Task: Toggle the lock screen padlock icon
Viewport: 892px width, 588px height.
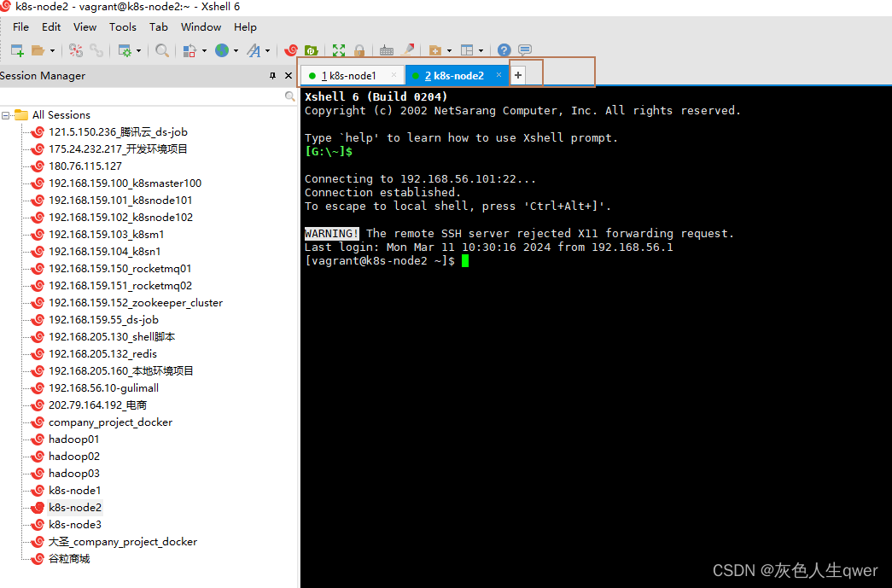Action: tap(359, 50)
